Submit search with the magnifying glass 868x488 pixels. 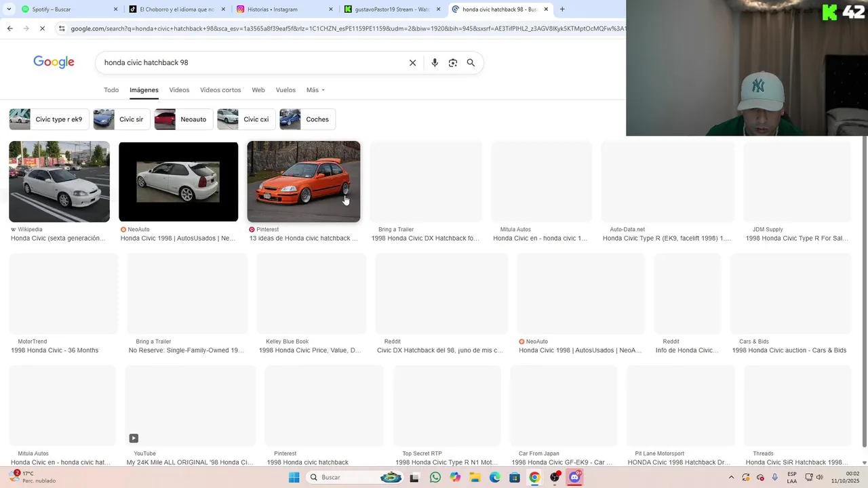[x=471, y=62]
